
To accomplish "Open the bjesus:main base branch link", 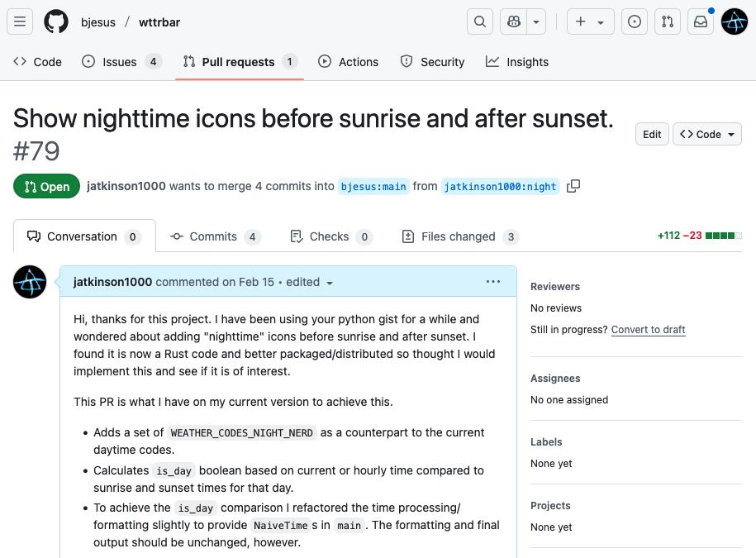I will coord(373,187).
